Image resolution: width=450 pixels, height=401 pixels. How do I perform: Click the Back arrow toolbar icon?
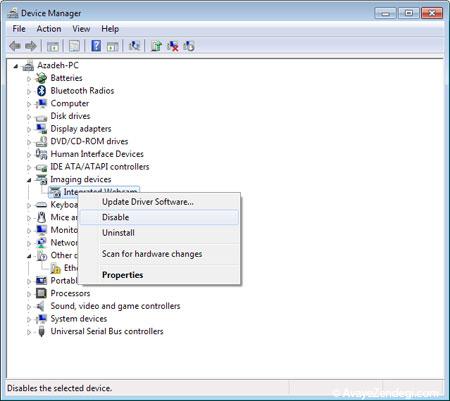coord(15,46)
